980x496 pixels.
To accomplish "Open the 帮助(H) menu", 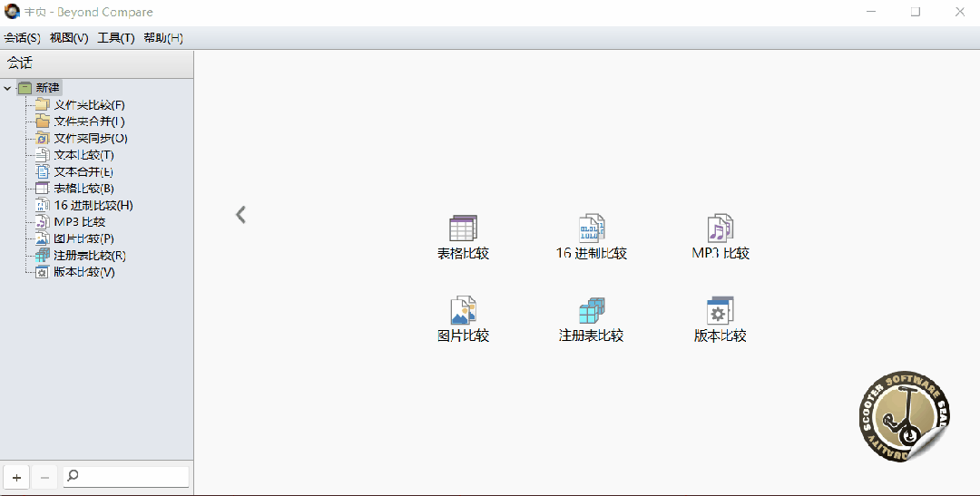I will click(x=163, y=38).
